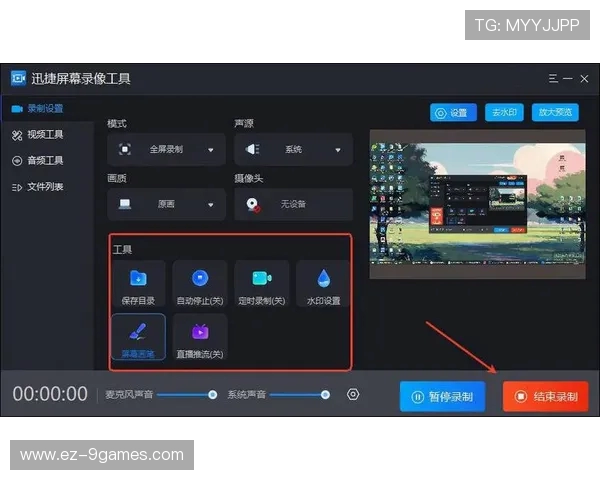
Task: Click the 00:00:00 recording timer
Action: point(50,394)
